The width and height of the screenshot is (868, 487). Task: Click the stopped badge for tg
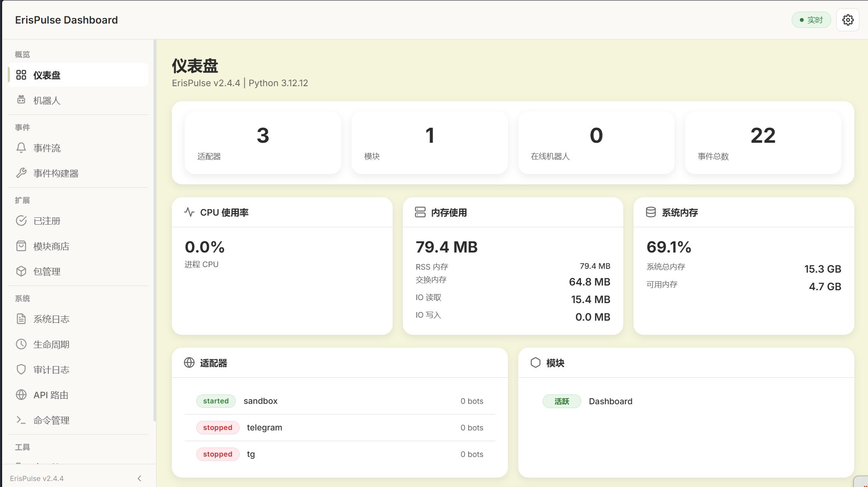218,454
